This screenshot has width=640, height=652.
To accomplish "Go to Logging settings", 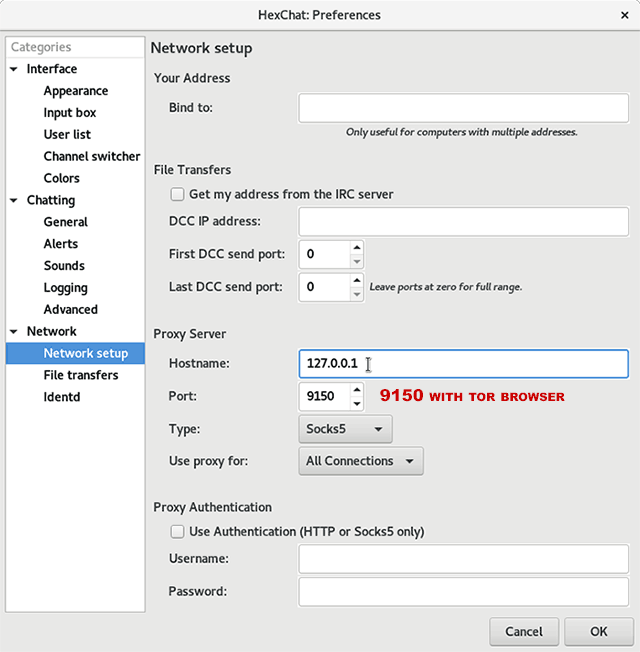I will tap(66, 288).
